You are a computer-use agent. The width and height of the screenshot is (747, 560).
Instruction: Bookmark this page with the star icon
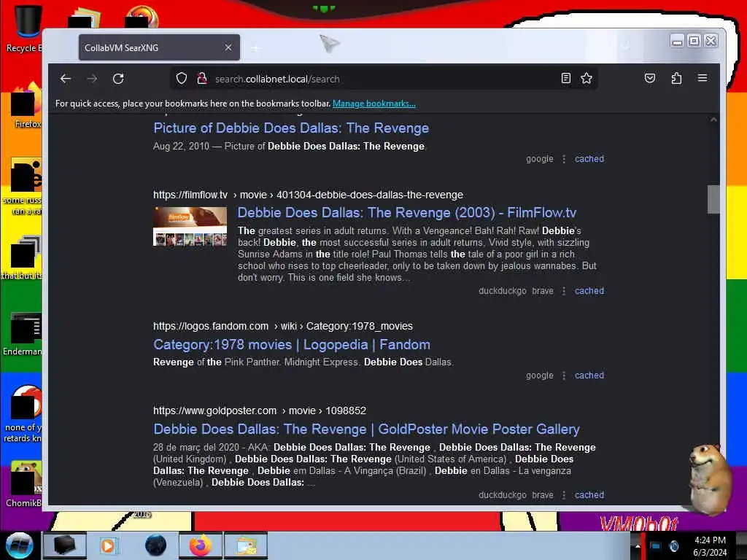coord(587,78)
